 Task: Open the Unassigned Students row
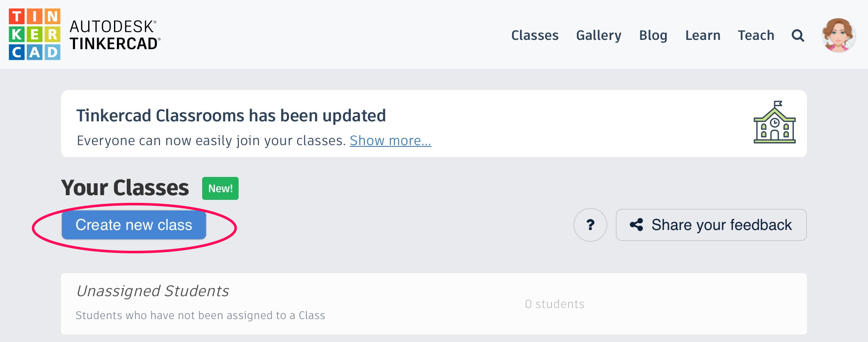(434, 304)
